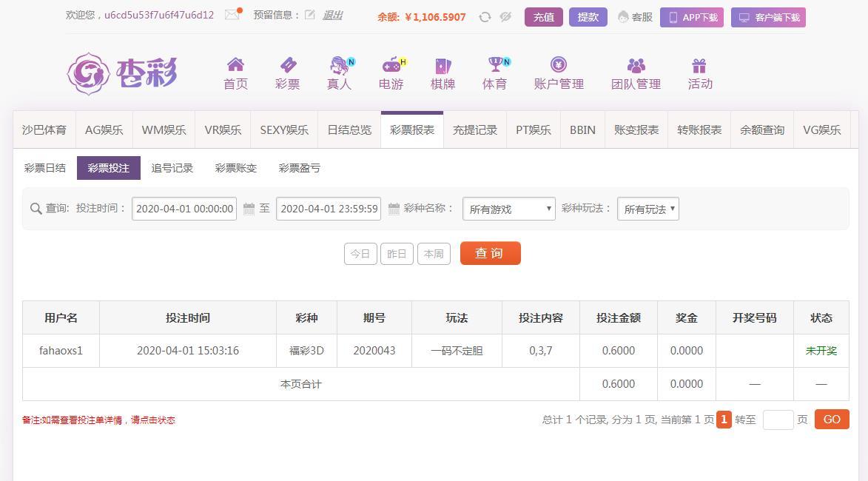Click APP下载 button

tap(692, 17)
